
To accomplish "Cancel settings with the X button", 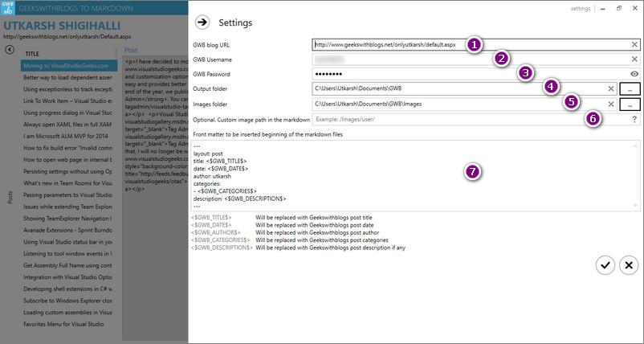I will 629,265.
